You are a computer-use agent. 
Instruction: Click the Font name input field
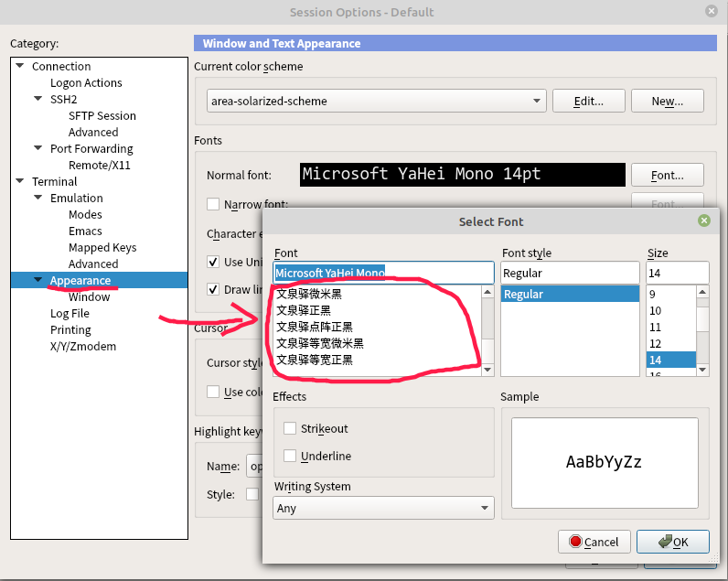383,273
